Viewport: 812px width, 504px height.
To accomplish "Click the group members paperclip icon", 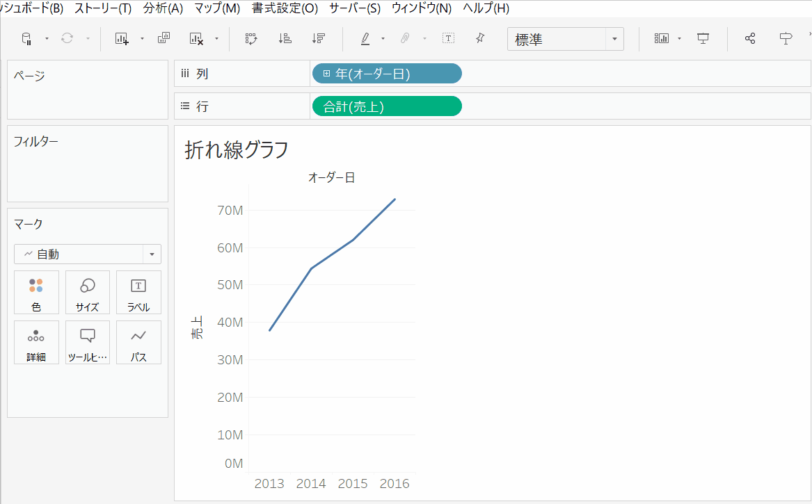I will (406, 38).
